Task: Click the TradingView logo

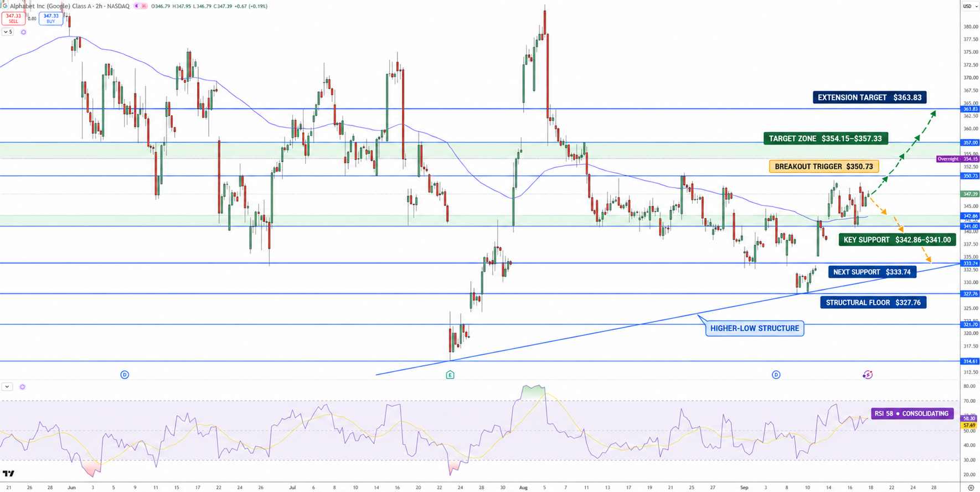Action: point(8,473)
